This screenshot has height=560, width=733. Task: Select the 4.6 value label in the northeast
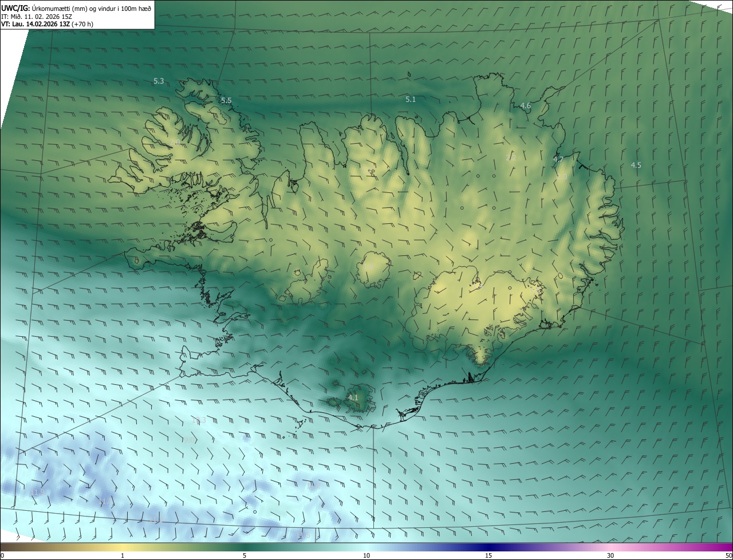tap(526, 106)
